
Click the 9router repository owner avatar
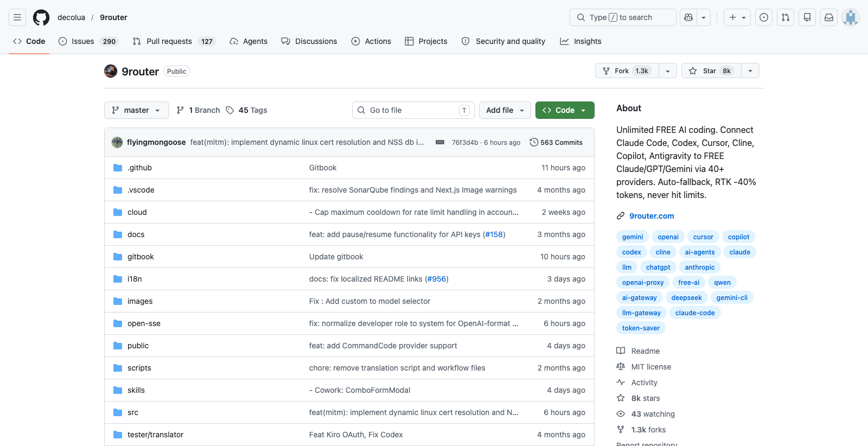(x=111, y=71)
